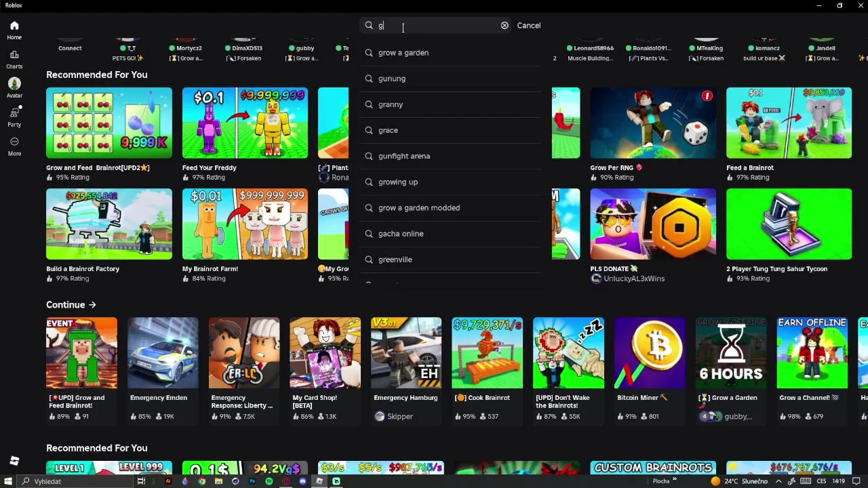Click friend Leonard58966
Image resolution: width=868 pixels, height=488 pixels.
pos(591,48)
